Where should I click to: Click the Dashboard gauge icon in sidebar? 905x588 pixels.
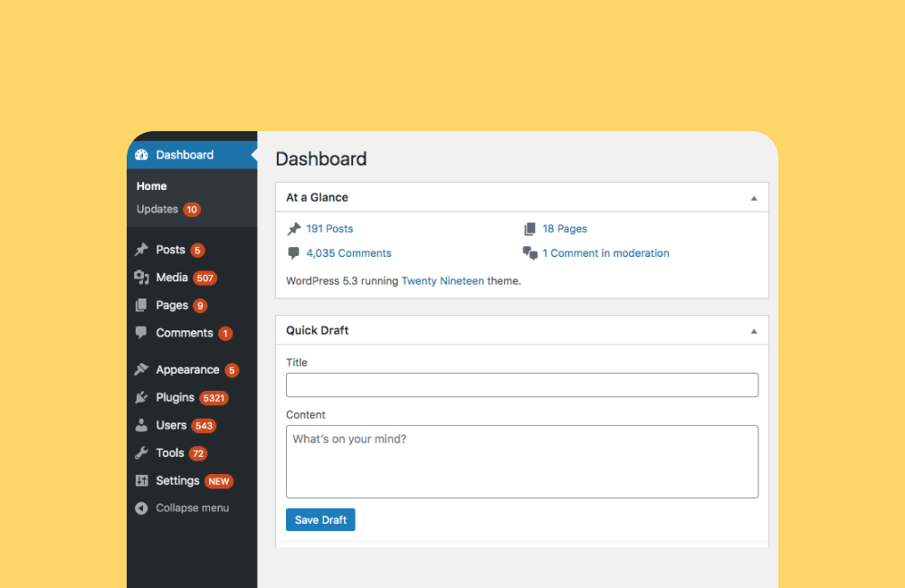(x=141, y=155)
